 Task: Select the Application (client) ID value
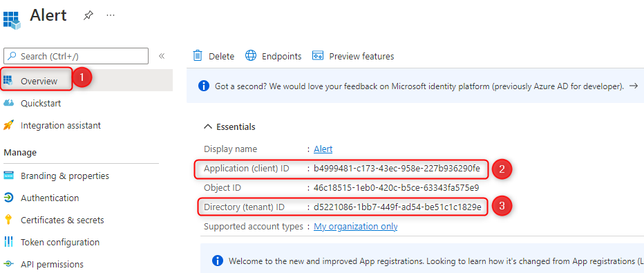[397, 169]
